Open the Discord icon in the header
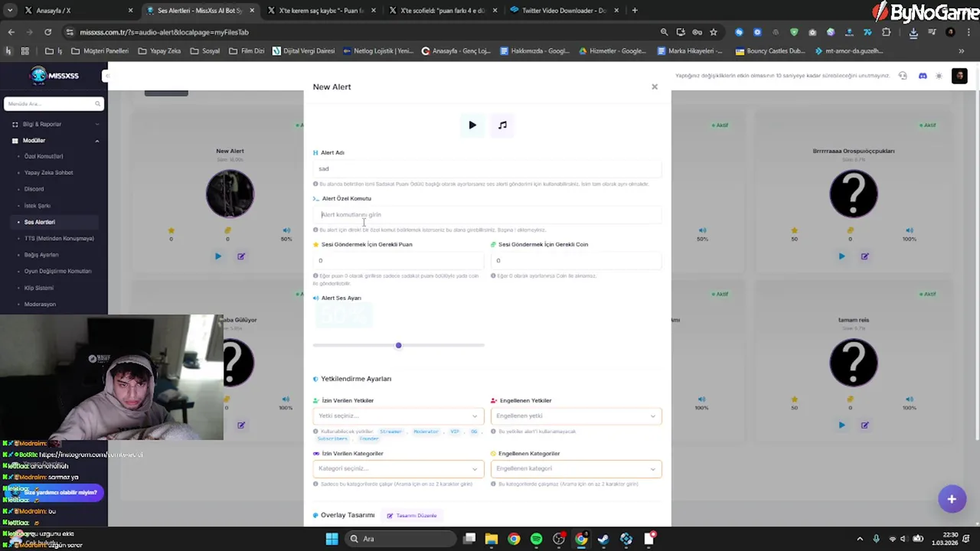 923,76
